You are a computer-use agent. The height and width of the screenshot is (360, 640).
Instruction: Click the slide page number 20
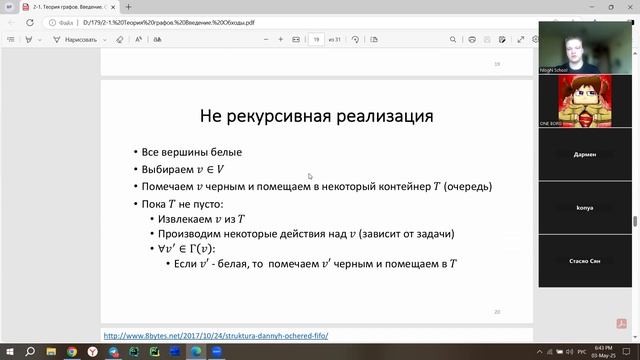[x=497, y=312]
